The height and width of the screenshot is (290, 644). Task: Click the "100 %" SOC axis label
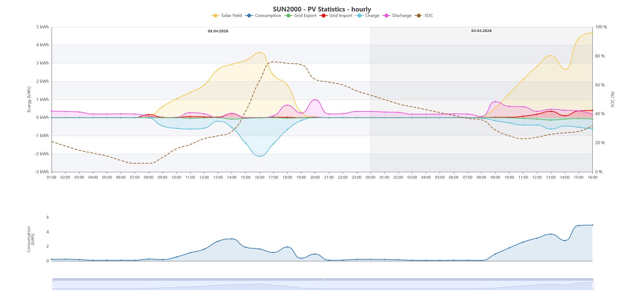click(x=601, y=27)
